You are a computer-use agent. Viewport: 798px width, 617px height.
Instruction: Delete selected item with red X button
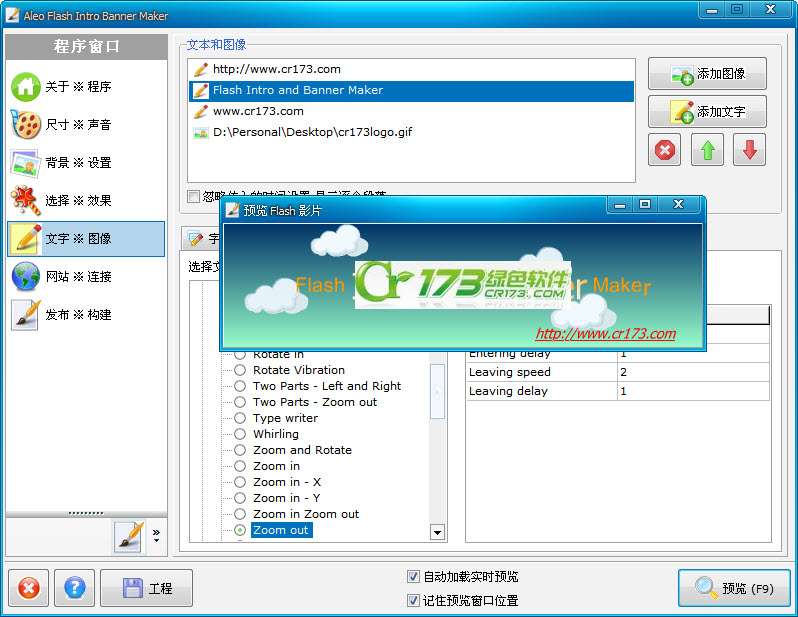click(x=664, y=150)
